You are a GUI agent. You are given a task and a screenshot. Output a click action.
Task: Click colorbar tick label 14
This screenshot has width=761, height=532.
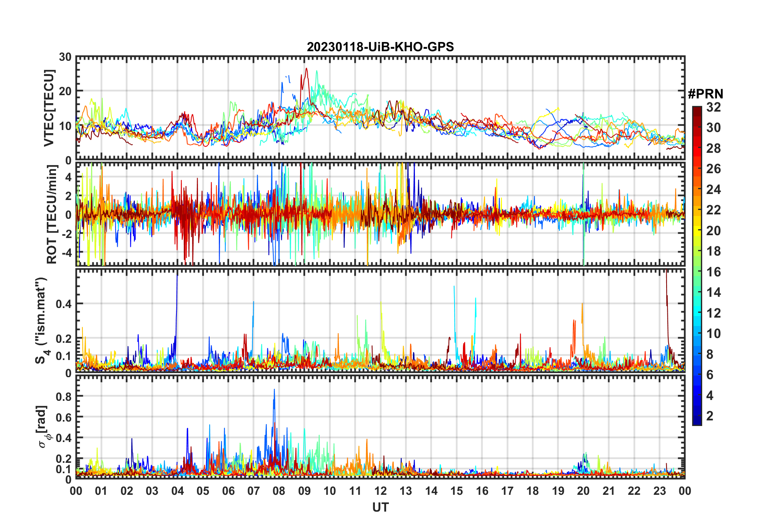[713, 292]
